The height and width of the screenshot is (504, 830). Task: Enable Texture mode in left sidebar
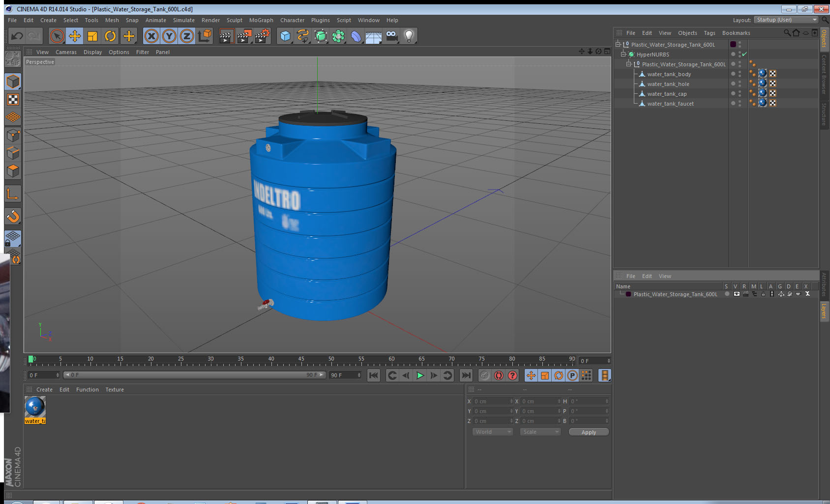(x=13, y=100)
